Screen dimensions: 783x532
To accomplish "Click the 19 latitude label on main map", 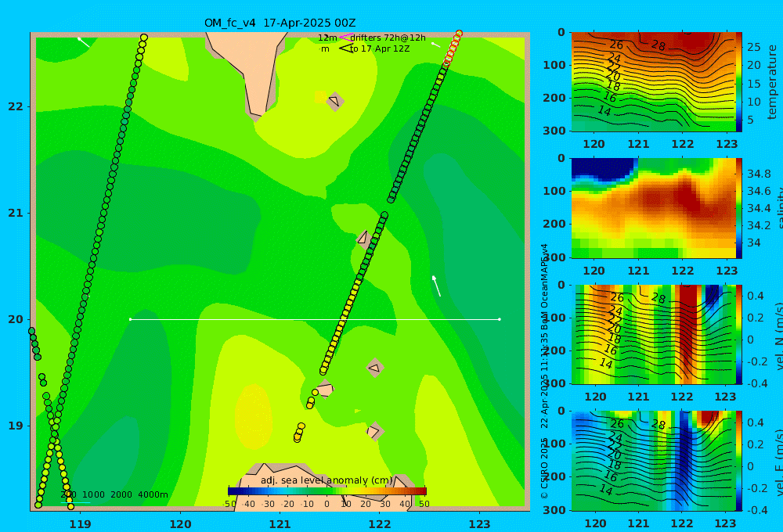I will pos(16,426).
